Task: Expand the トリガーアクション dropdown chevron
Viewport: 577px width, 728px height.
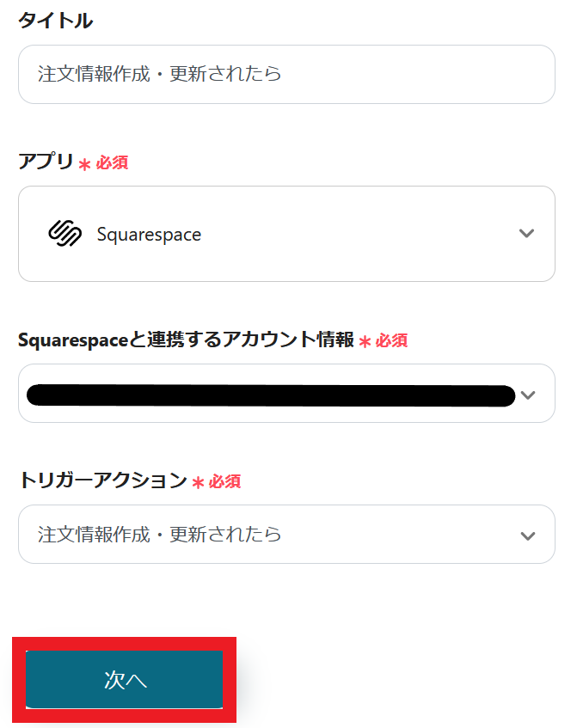Action: pos(527,535)
